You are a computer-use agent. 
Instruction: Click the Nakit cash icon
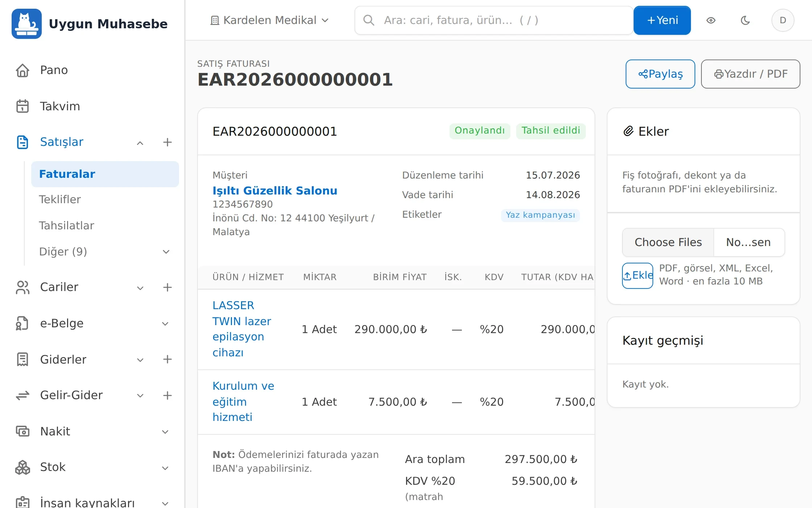click(22, 431)
